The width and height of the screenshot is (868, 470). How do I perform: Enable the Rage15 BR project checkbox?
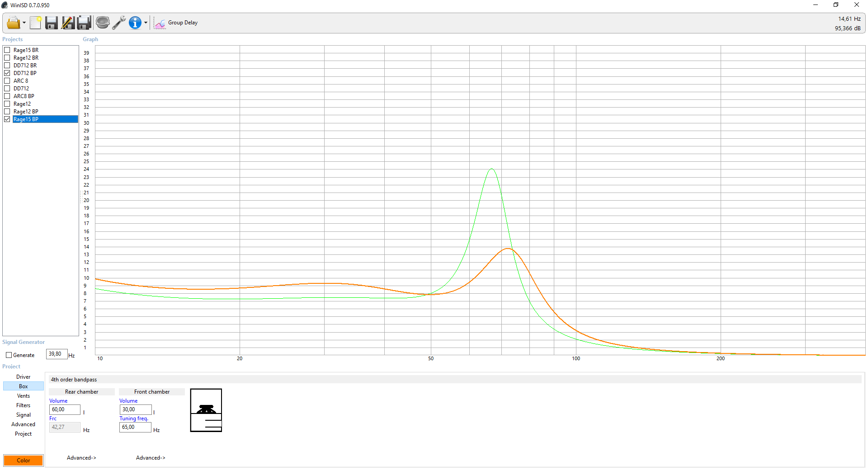coord(7,50)
